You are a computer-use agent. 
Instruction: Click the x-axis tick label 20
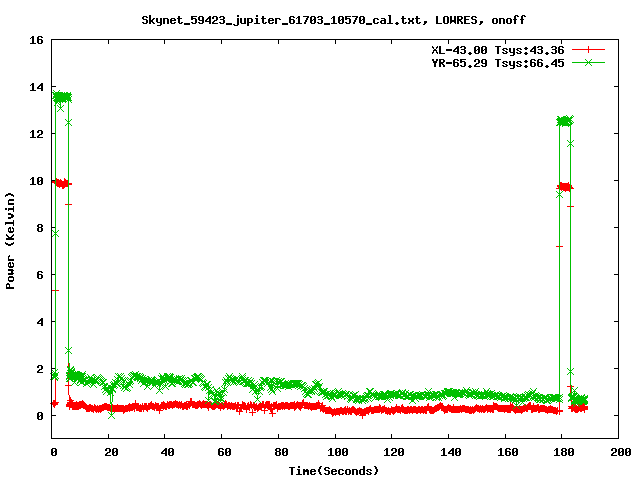pyautogui.click(x=111, y=452)
